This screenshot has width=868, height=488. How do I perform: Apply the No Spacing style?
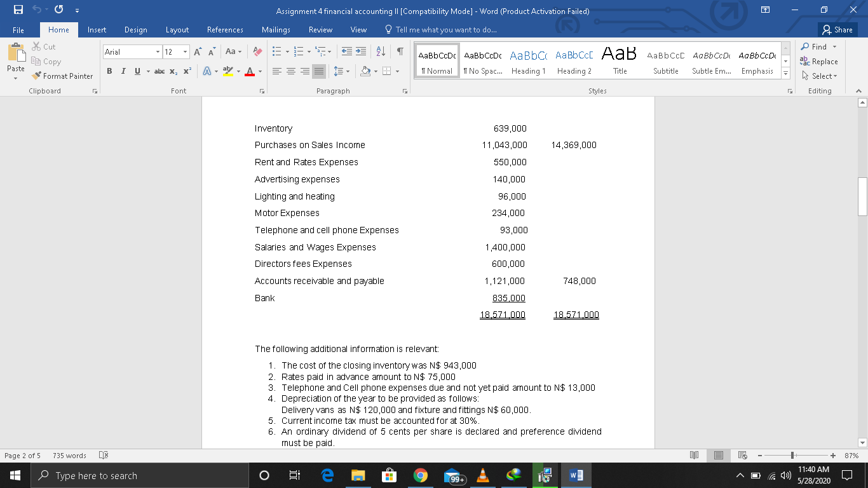point(483,61)
